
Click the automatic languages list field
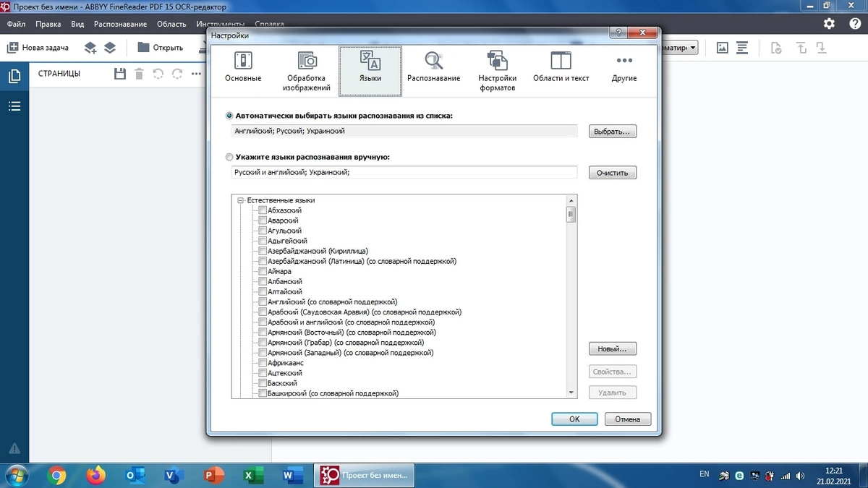click(404, 131)
